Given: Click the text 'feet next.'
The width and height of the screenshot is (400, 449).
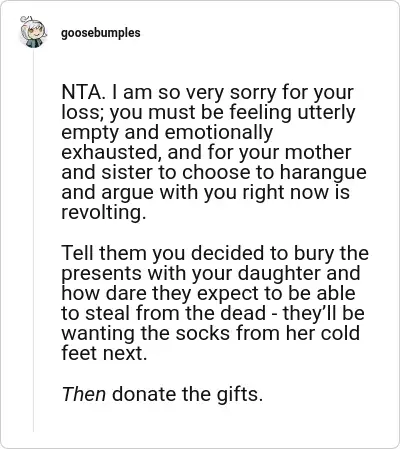Looking at the screenshot, I should click(x=104, y=353).
